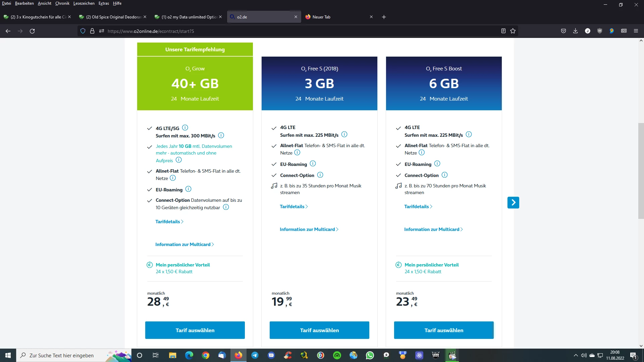Bookmark page with star icon
This screenshot has height=362, width=644.
513,31
